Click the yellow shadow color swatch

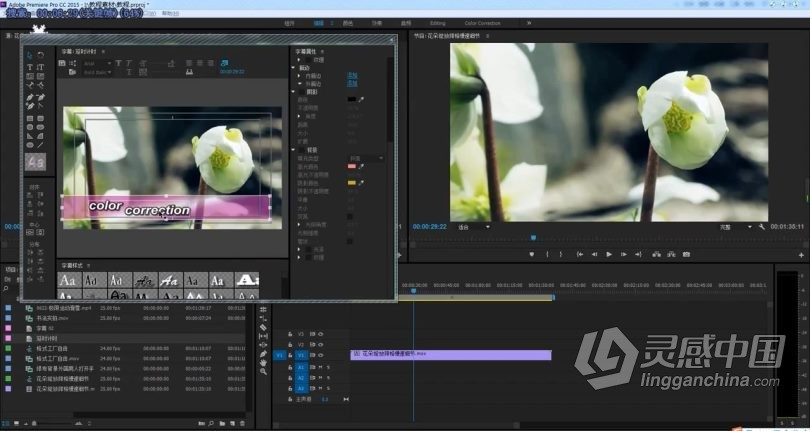click(352, 183)
